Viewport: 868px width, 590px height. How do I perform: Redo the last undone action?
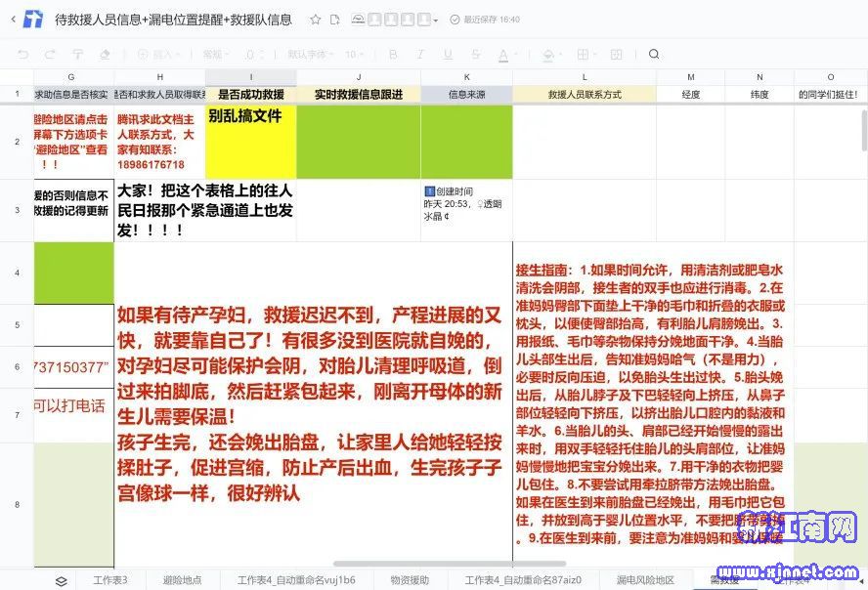[50, 54]
